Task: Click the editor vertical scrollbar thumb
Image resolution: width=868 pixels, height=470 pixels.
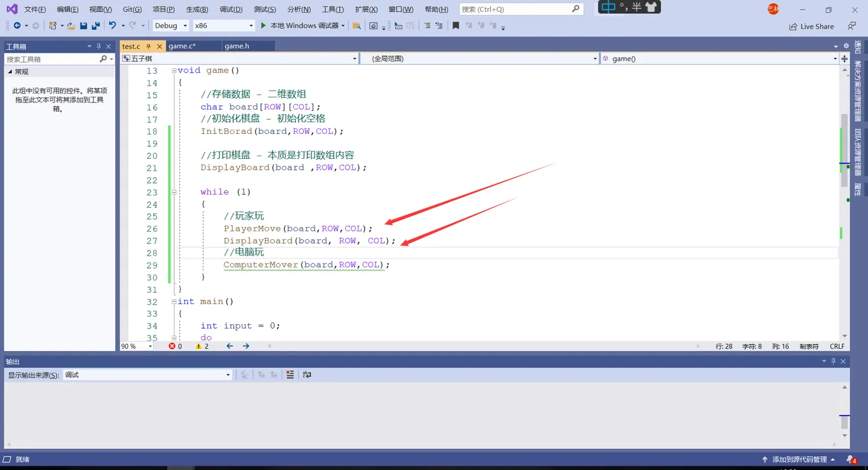Action: tap(844, 150)
